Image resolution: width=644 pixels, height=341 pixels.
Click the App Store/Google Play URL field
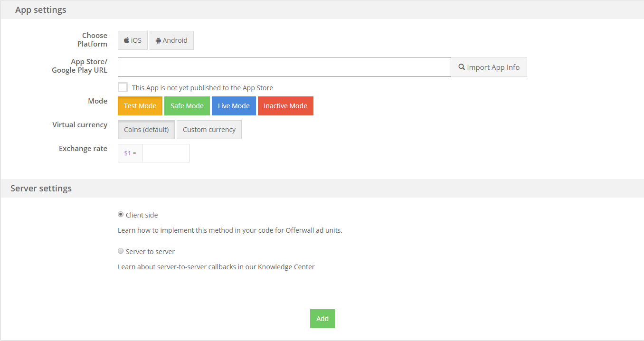click(x=284, y=67)
